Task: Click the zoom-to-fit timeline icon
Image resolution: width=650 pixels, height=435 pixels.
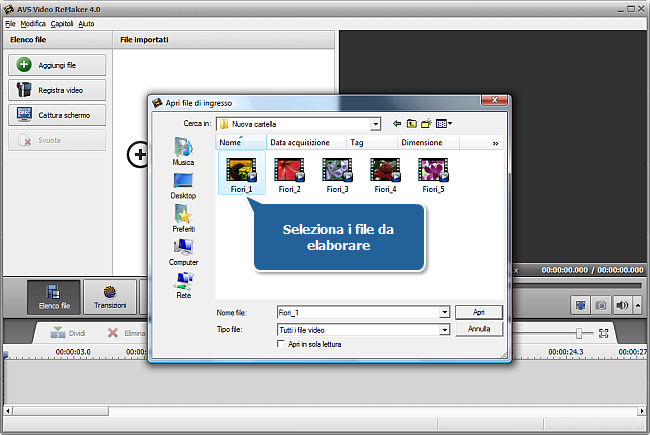Action: coord(604,333)
